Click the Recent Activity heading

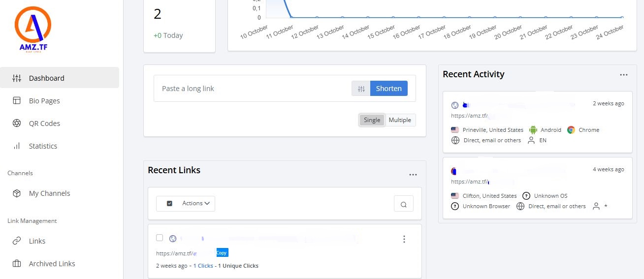474,74
